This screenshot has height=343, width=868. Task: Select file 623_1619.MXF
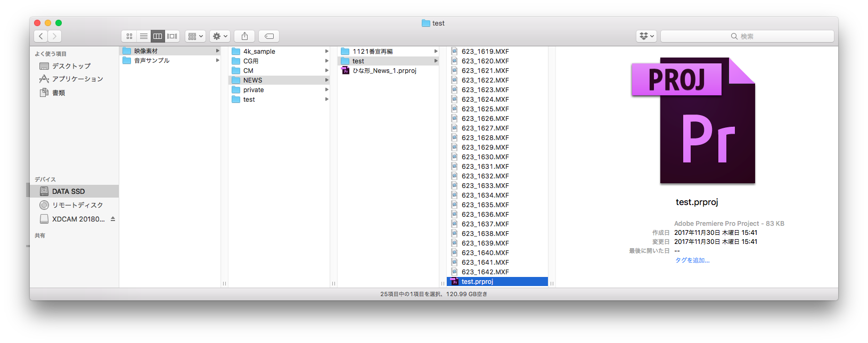point(497,52)
